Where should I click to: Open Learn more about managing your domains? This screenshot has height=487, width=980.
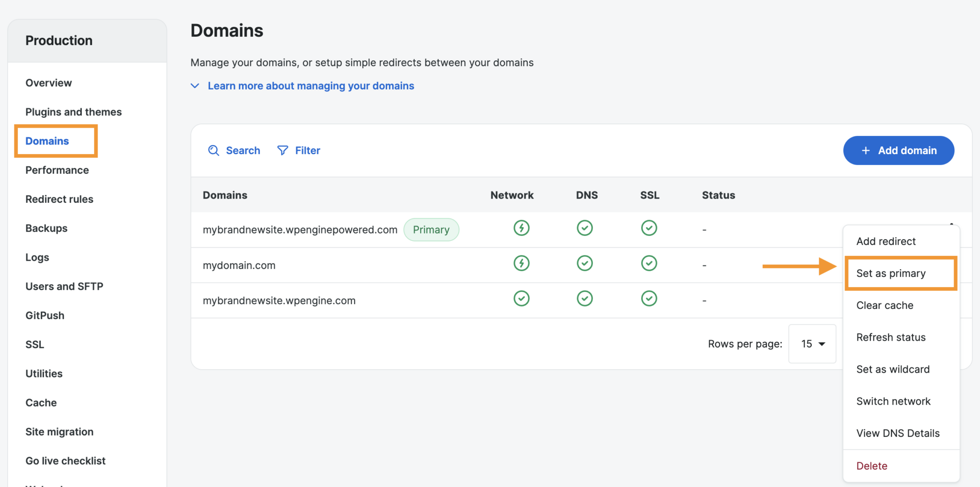tap(311, 86)
